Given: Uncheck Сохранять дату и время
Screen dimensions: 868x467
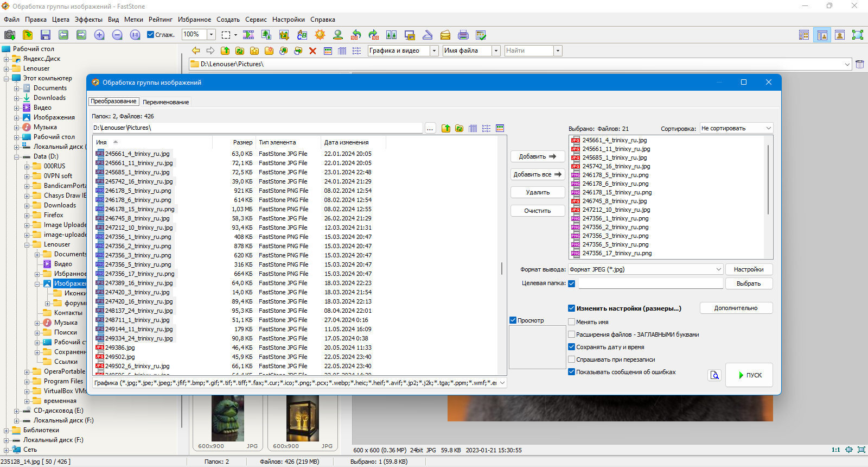Looking at the screenshot, I should (571, 346).
